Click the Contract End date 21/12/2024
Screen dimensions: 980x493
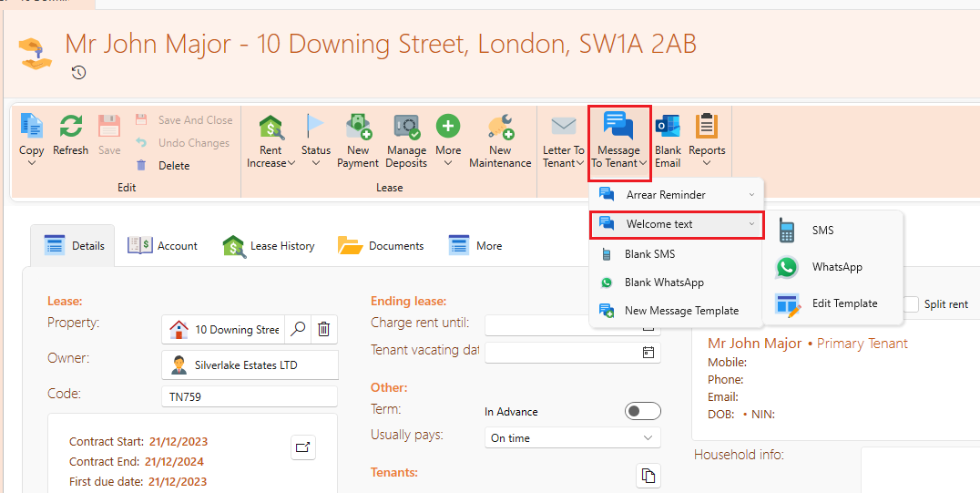coord(174,462)
